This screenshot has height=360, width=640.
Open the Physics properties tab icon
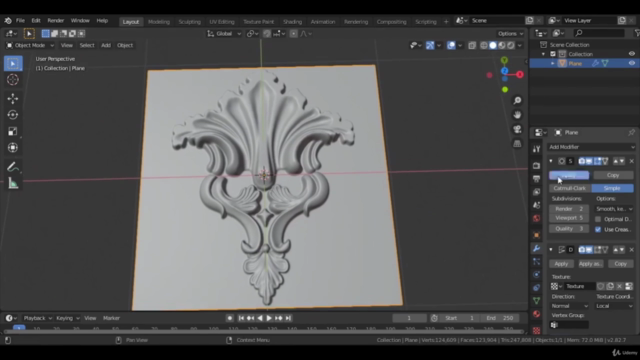click(536, 275)
